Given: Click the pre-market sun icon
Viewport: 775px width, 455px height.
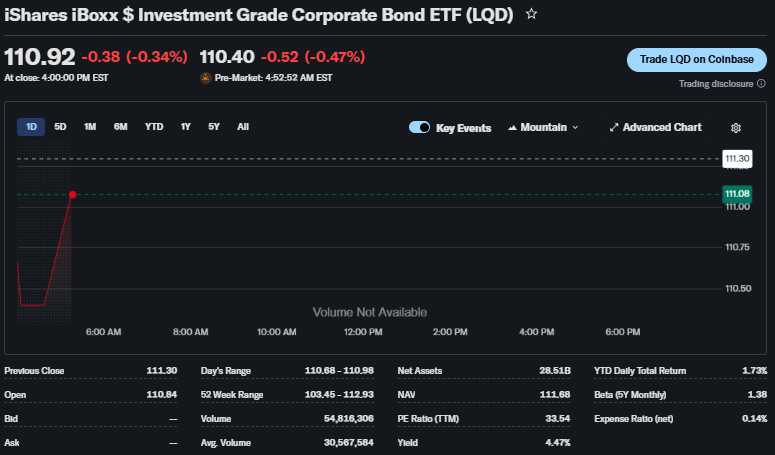Looking at the screenshot, I should click(x=206, y=77).
